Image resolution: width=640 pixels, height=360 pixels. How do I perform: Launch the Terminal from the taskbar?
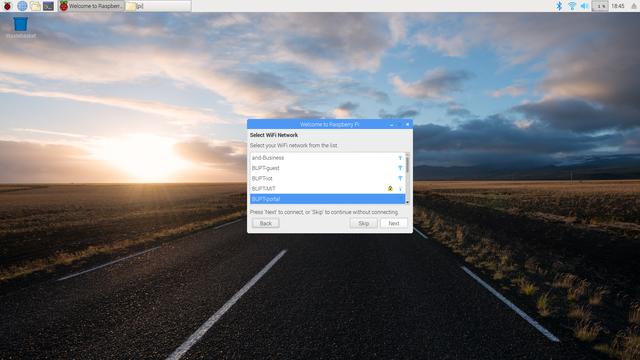[x=48, y=6]
